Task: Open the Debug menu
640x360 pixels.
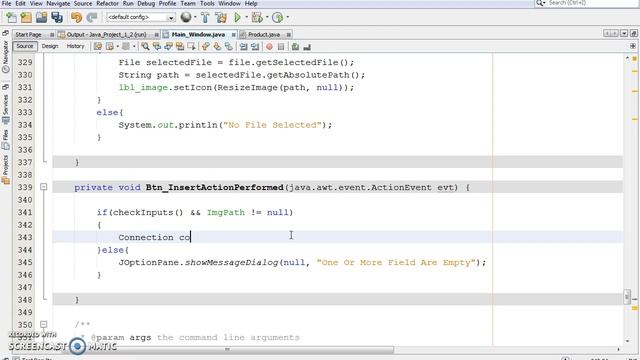Action: (x=146, y=3)
